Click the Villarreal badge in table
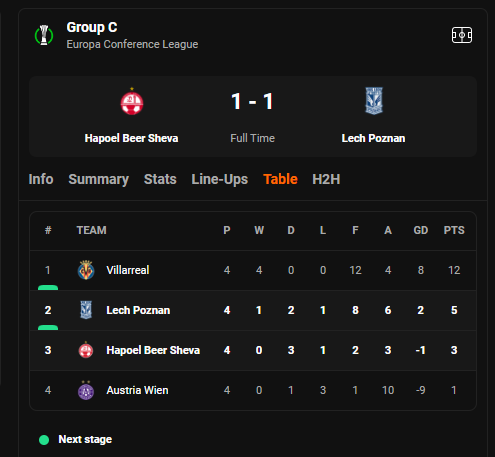Viewport: 495px width, 457px height. (x=86, y=270)
